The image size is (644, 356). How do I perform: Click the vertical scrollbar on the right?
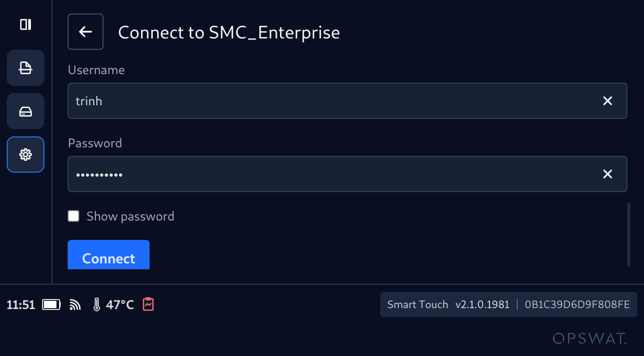click(628, 235)
